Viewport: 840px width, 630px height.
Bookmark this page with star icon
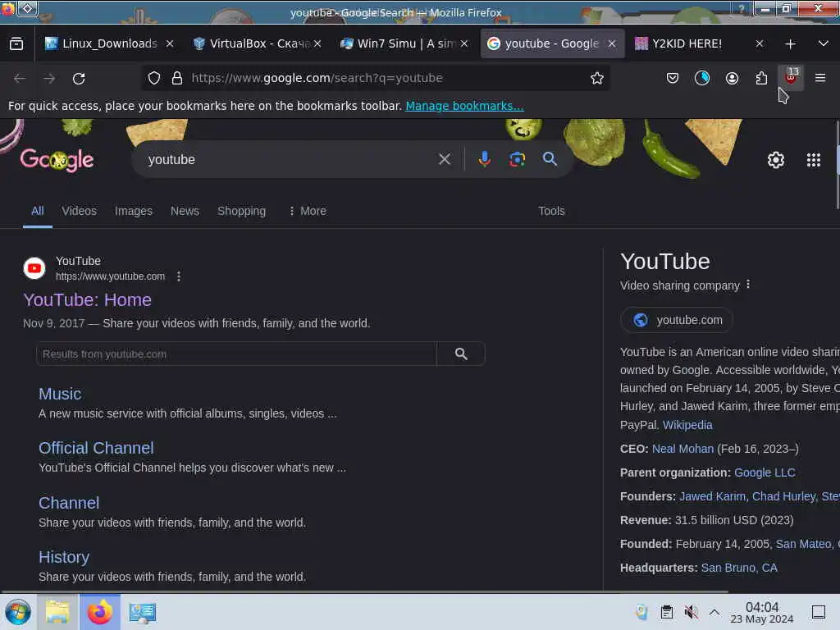(597, 78)
